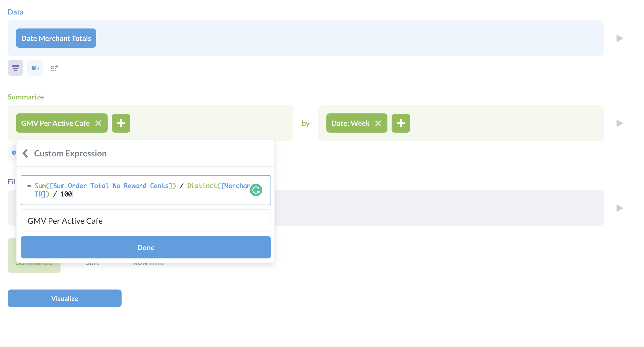
Task: Click the back arrow in Custom Expression
Action: coord(25,153)
